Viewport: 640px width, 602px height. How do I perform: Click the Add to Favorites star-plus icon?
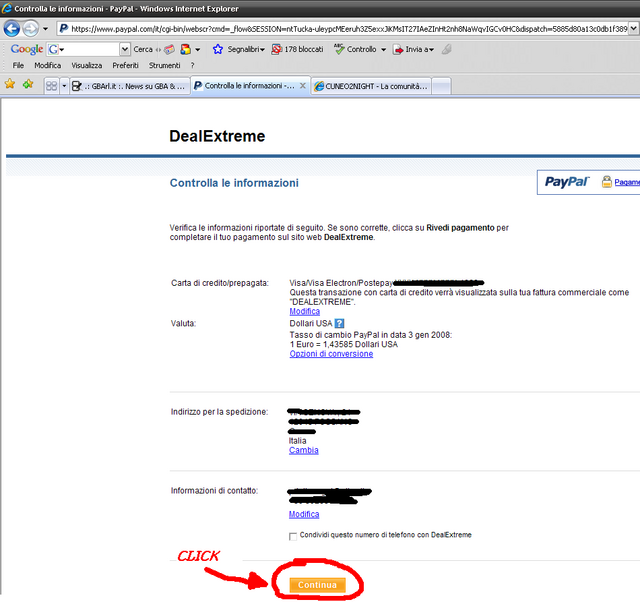[x=28, y=84]
